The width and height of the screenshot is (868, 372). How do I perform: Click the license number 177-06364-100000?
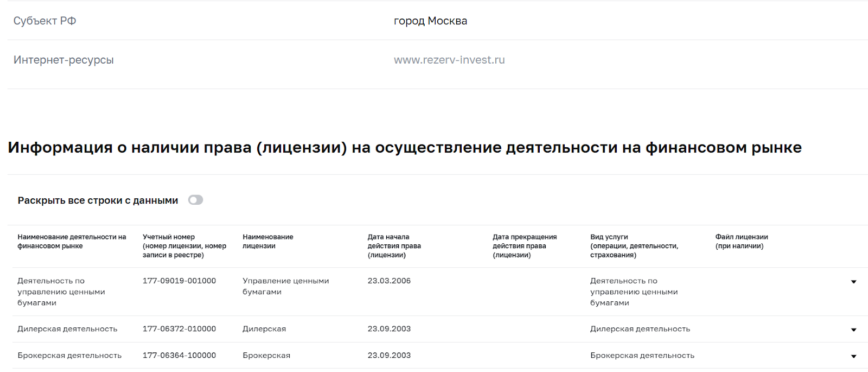[179, 356]
